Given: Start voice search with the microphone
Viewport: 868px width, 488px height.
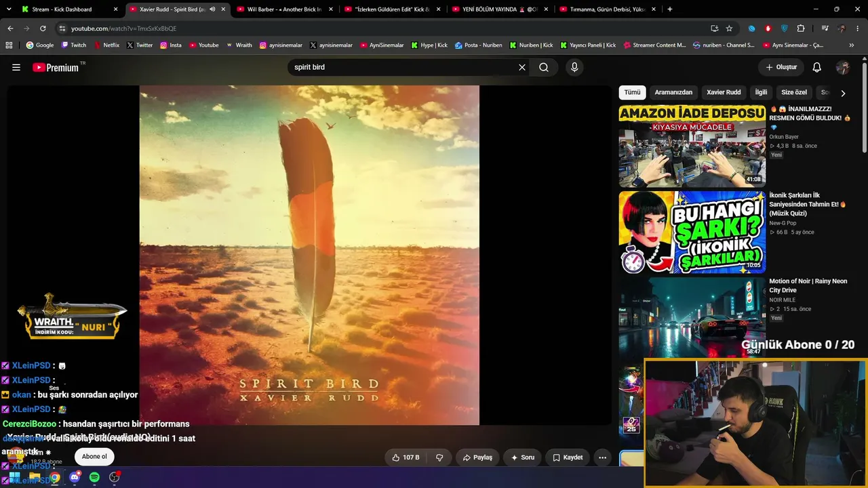Looking at the screenshot, I should tap(574, 67).
